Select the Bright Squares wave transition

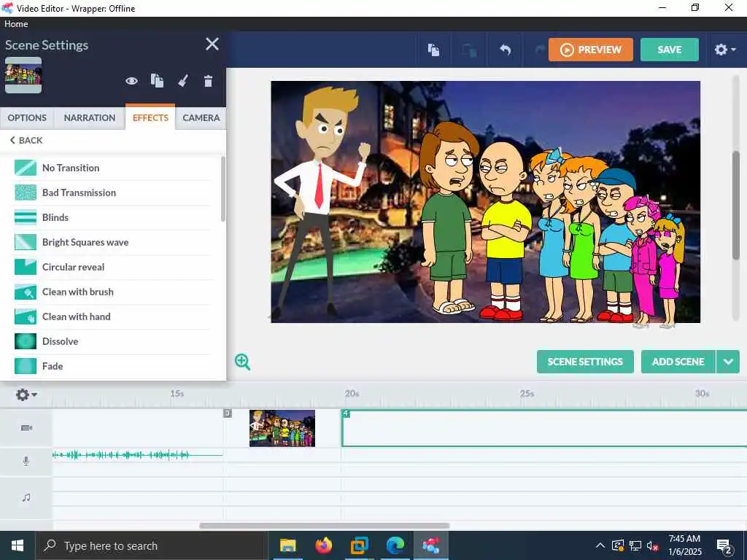[x=112, y=242]
